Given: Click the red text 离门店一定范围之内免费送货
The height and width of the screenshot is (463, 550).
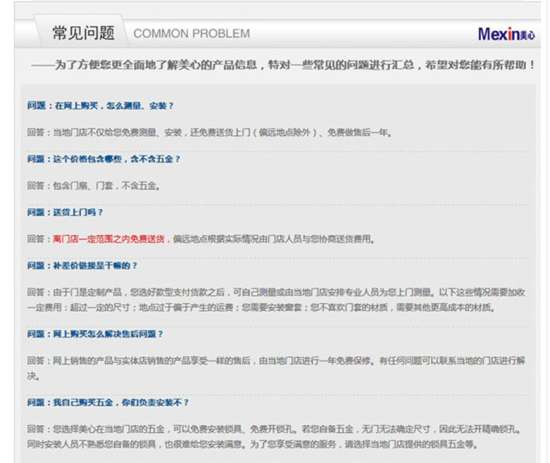Looking at the screenshot, I should tap(108, 239).
